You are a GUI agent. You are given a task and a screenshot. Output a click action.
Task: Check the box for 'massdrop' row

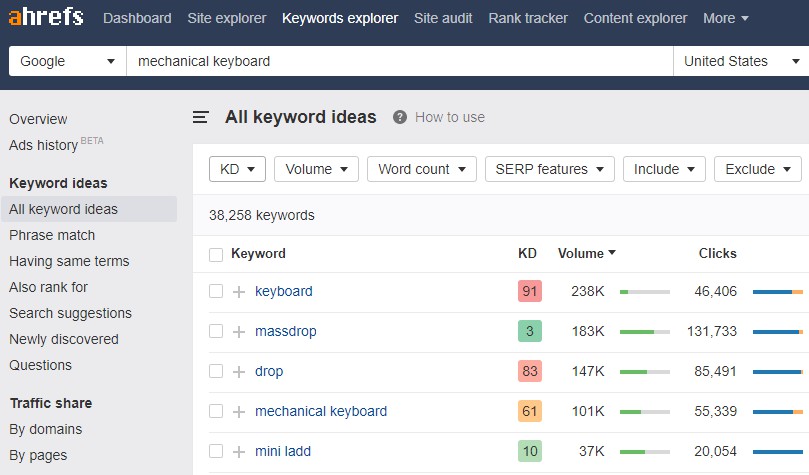(x=216, y=331)
